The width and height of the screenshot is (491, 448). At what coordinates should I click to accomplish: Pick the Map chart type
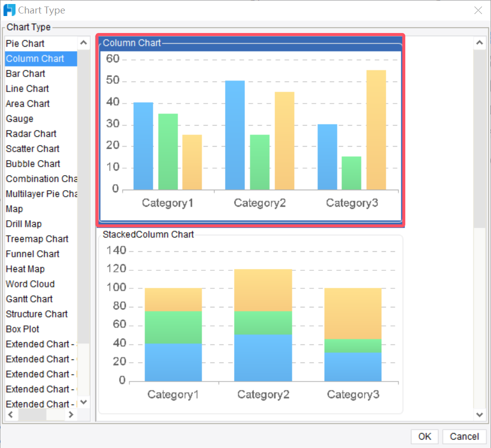[41, 209]
